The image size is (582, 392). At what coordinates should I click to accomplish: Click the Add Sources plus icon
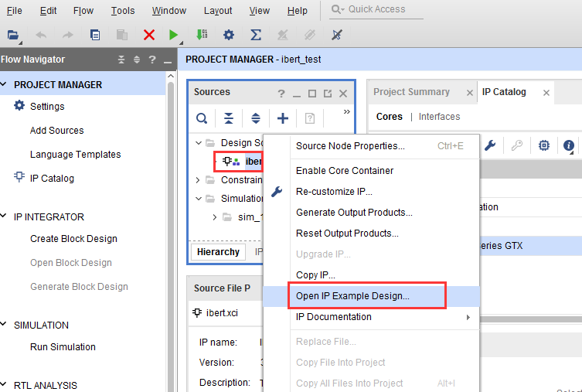pos(283,118)
